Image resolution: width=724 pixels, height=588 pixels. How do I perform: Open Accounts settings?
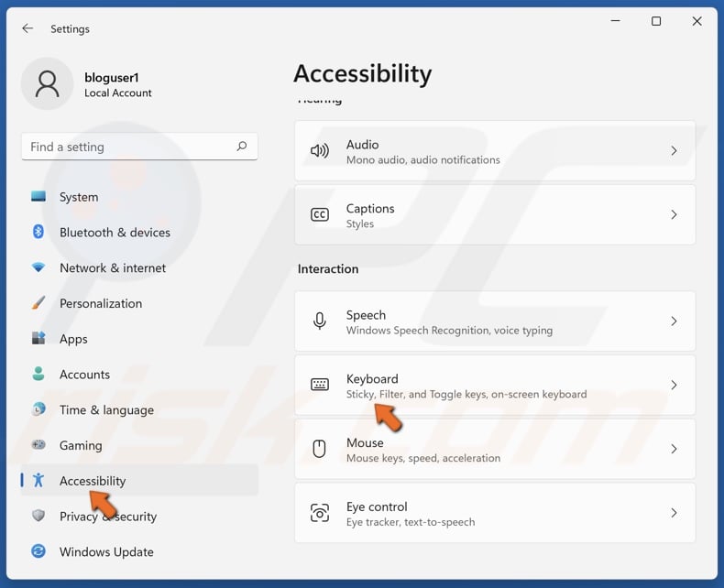[139, 374]
